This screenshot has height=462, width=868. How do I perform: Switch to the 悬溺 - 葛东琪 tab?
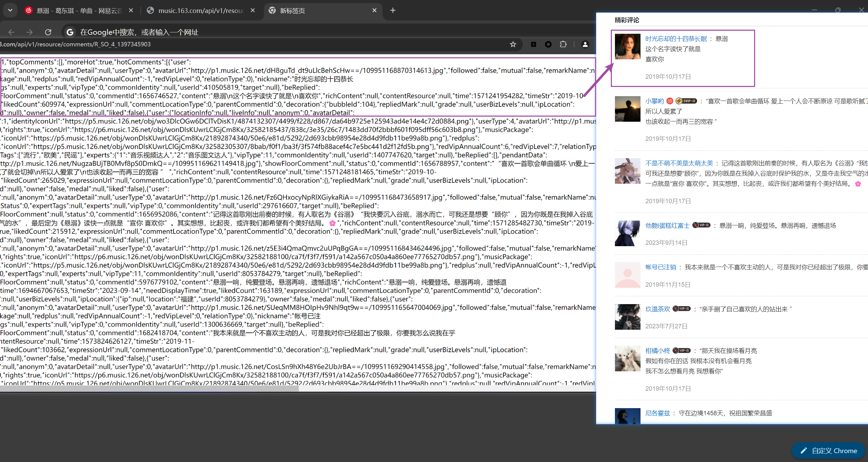(x=78, y=11)
